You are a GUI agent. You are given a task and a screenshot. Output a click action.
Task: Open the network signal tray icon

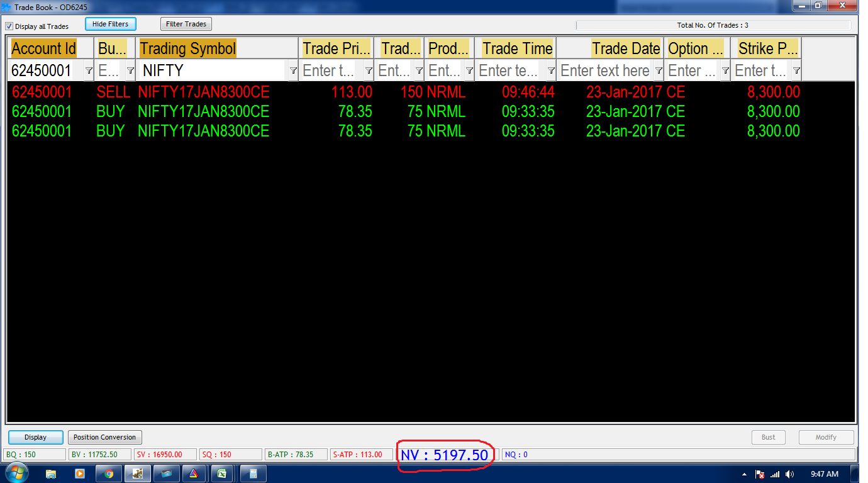tap(775, 474)
